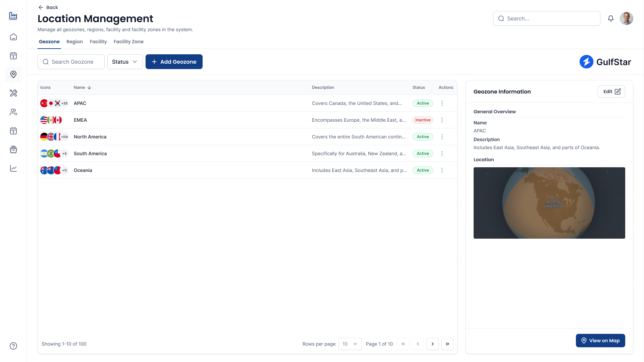Click the archive box icon in sidebar
The image size is (644, 362).
coord(13,149)
